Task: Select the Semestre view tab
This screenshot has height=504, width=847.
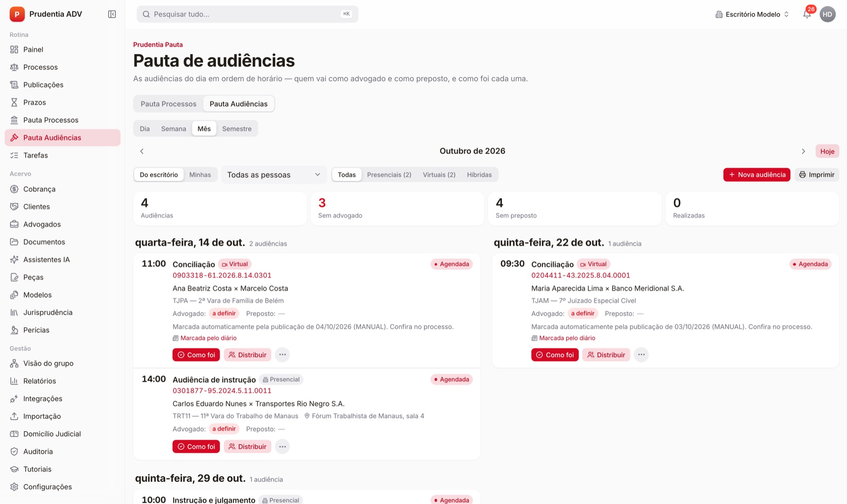Action: click(x=237, y=128)
